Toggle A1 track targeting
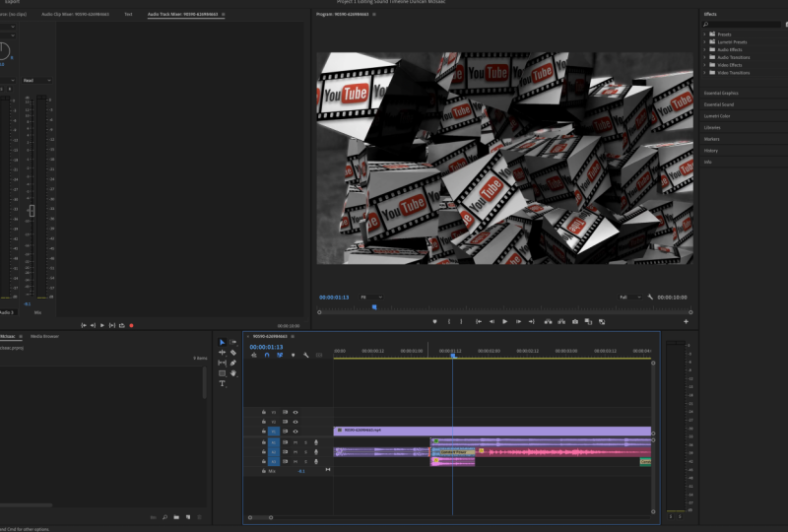This screenshot has height=532, width=788. (274, 442)
